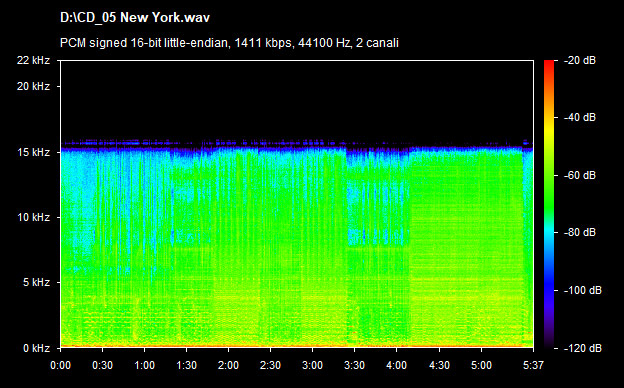Click the '0:30' time axis label
The height and width of the screenshot is (388, 624).
coord(102,365)
